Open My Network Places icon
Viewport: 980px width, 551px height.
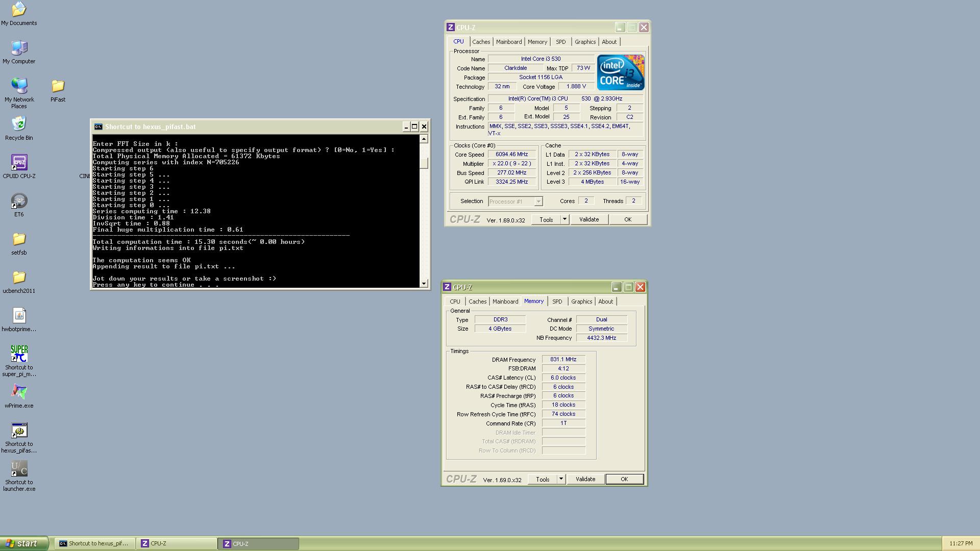19,86
